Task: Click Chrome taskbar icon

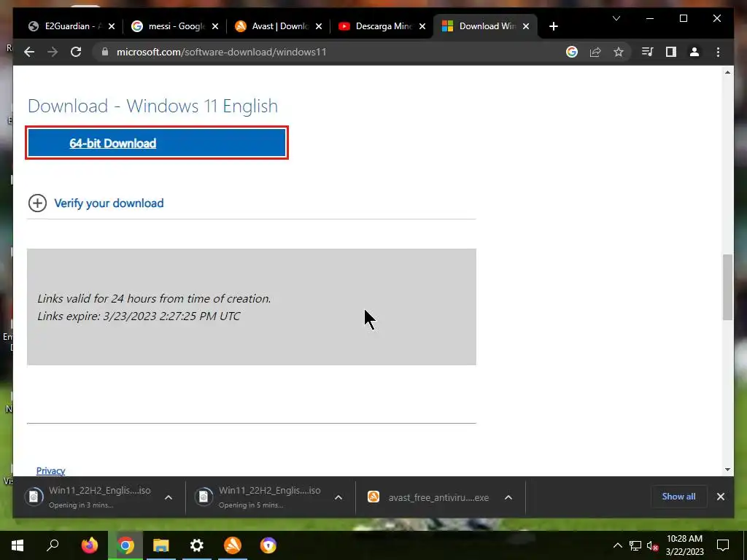Action: click(125, 545)
